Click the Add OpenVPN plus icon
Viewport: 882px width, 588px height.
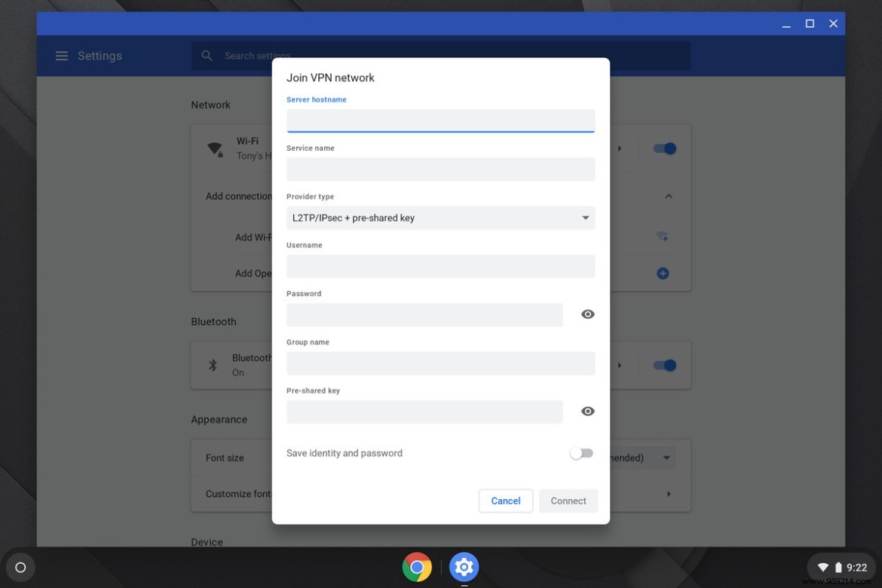[x=662, y=273]
